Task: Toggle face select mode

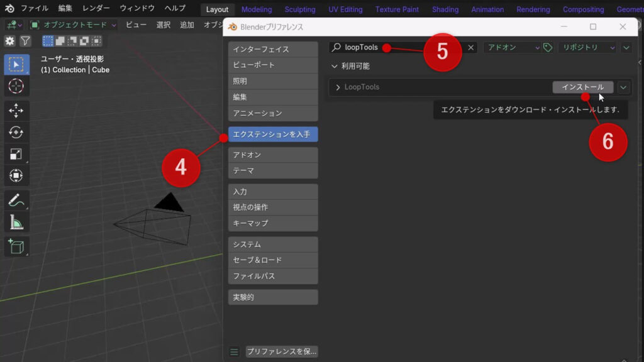Action: click(x=71, y=40)
